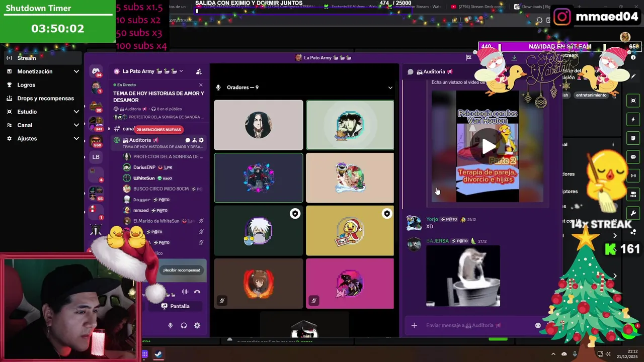The height and width of the screenshot is (362, 644).
Task: Open the LB server in Discord sidebar
Action: 96,157
